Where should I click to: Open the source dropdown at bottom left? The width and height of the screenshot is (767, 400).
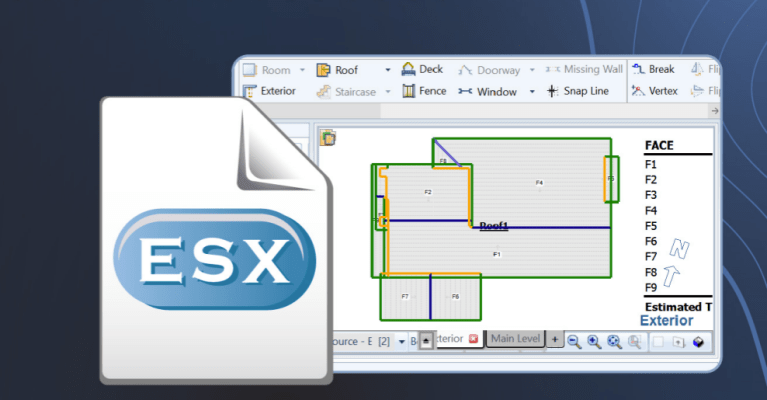click(x=402, y=342)
